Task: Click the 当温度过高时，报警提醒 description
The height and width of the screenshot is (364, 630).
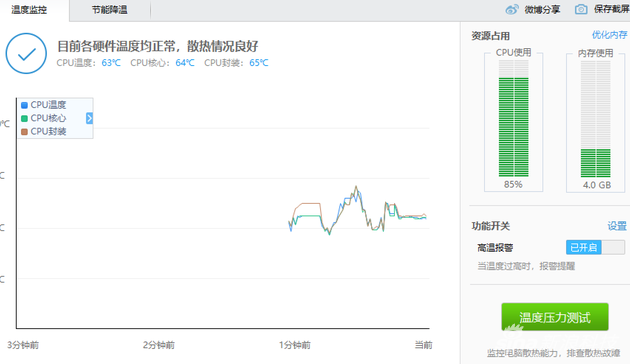Action: [526, 266]
